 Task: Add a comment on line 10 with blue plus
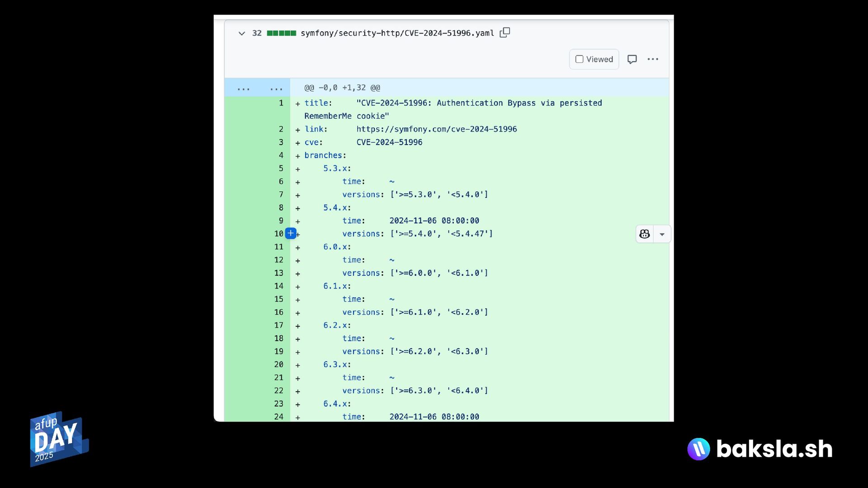(x=291, y=234)
